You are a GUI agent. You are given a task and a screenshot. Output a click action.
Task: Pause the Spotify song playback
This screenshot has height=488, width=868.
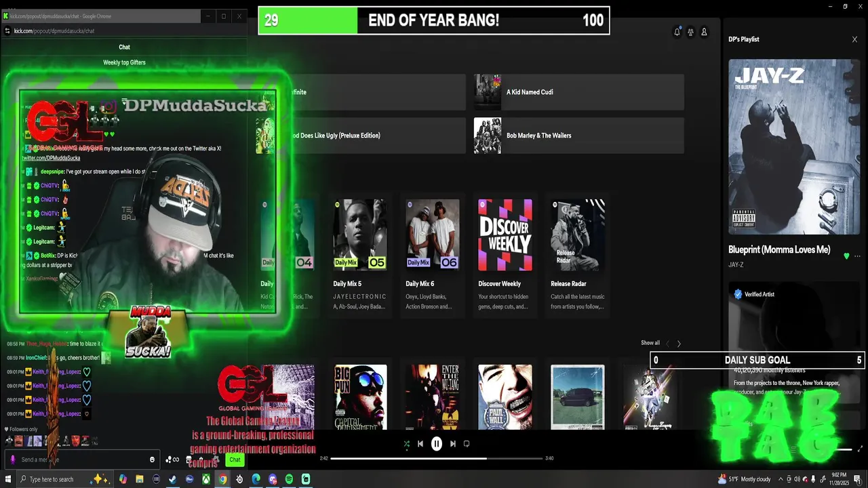(x=437, y=444)
